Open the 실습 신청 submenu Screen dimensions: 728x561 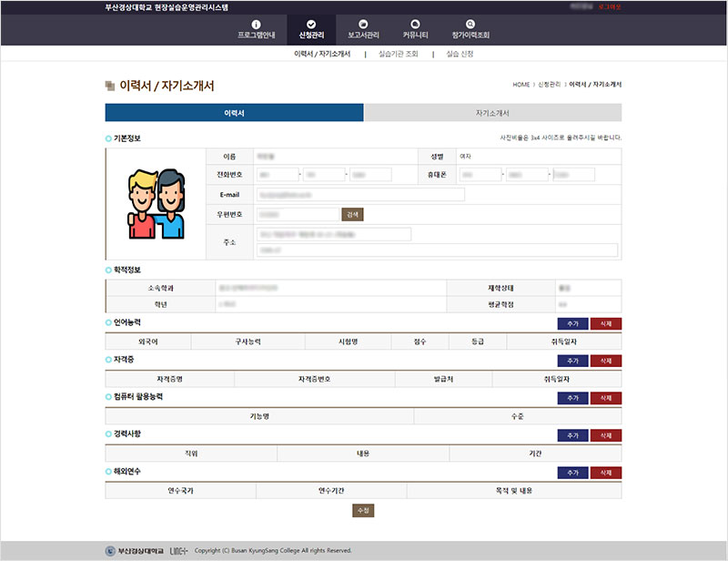pos(460,54)
